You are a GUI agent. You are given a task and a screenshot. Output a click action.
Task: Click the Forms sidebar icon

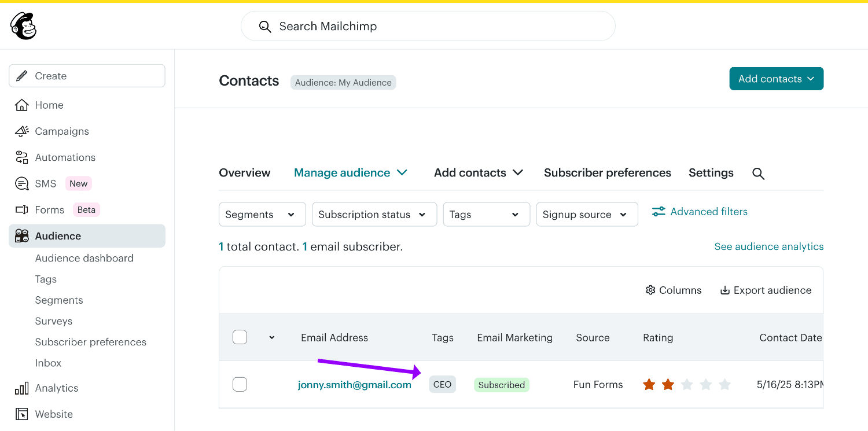coord(21,210)
